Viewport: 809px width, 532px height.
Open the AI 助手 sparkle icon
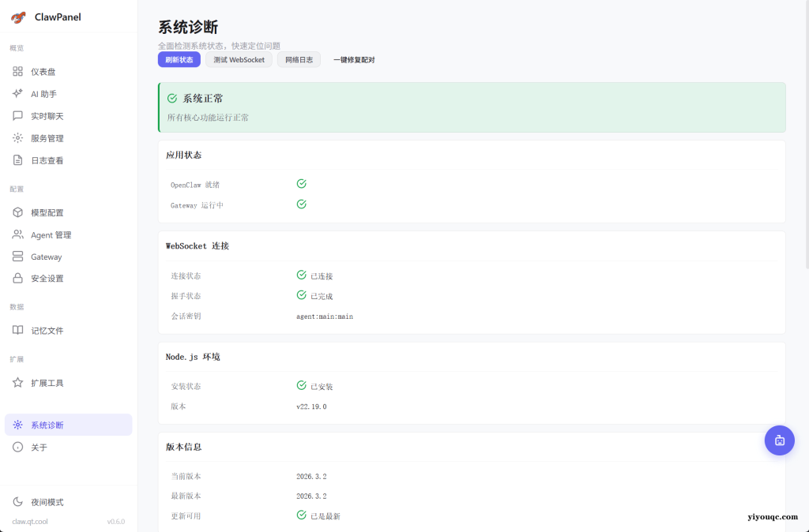[x=17, y=93]
